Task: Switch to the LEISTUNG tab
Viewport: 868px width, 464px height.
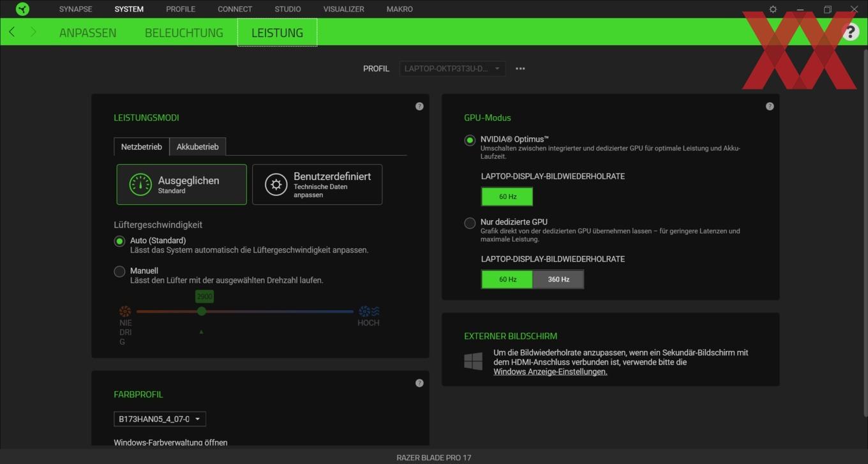Action: click(x=277, y=33)
